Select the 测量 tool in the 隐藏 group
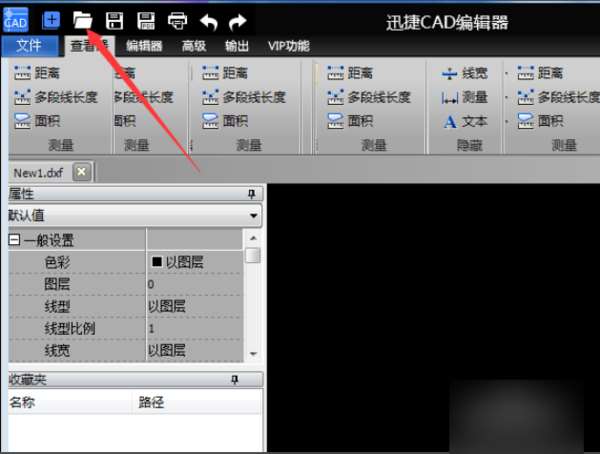This screenshot has height=454, width=600. [x=465, y=97]
